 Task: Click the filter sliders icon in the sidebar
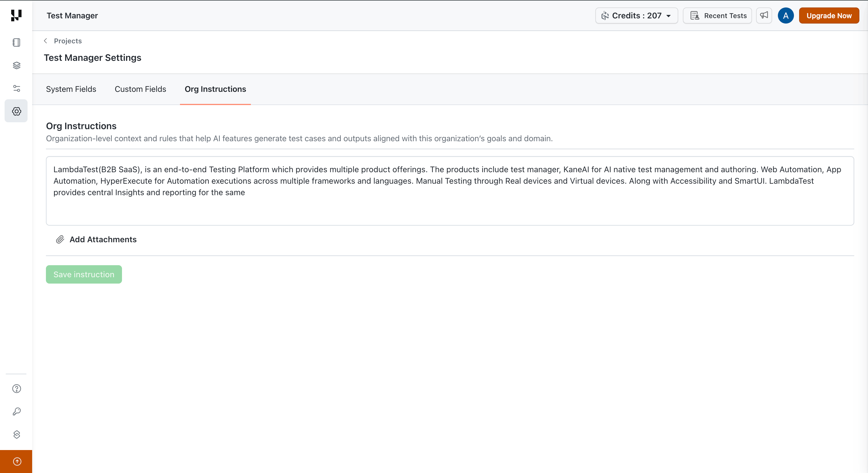16,88
